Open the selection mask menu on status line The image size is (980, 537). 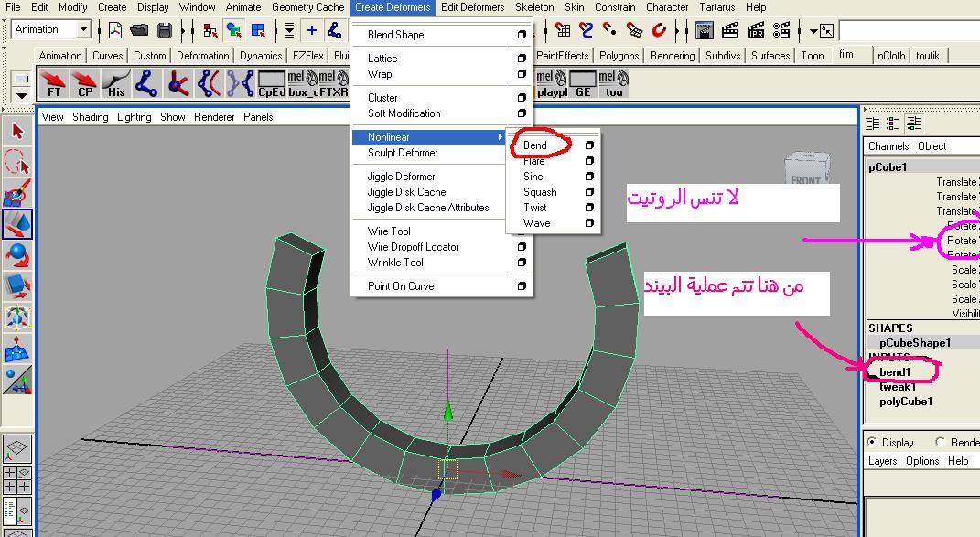[x=289, y=30]
